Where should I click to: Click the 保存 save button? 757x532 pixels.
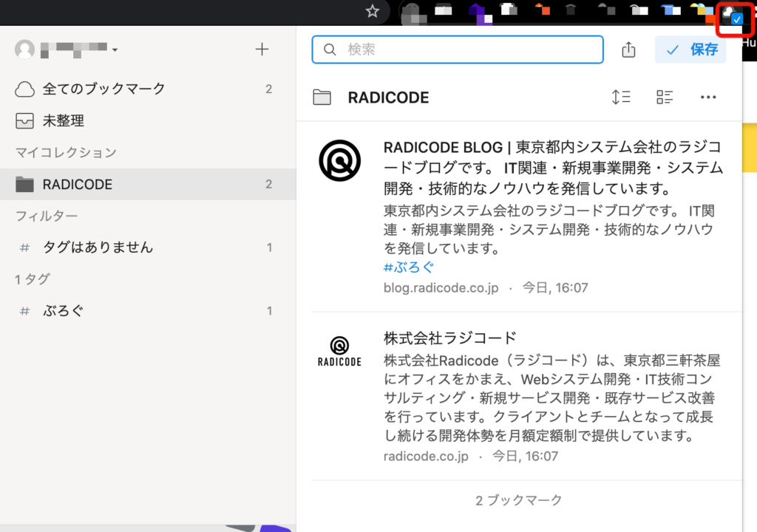click(691, 50)
